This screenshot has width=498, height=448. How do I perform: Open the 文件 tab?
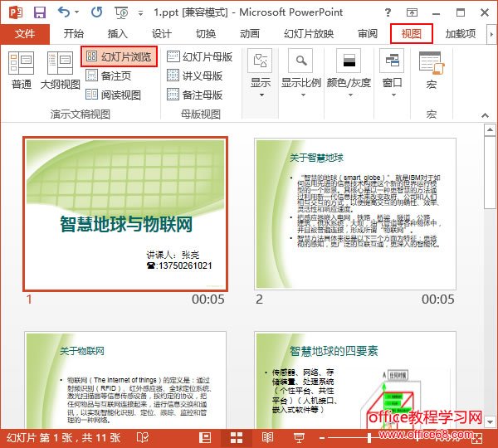[25, 34]
